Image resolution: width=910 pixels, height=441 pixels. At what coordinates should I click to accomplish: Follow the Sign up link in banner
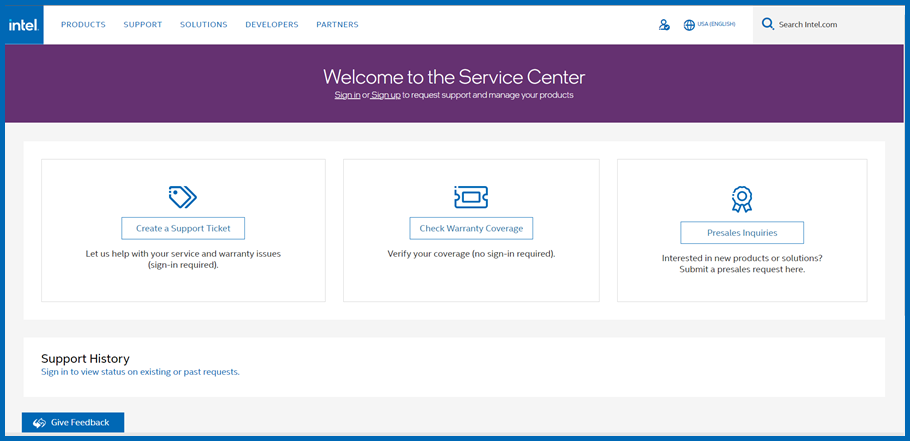386,95
